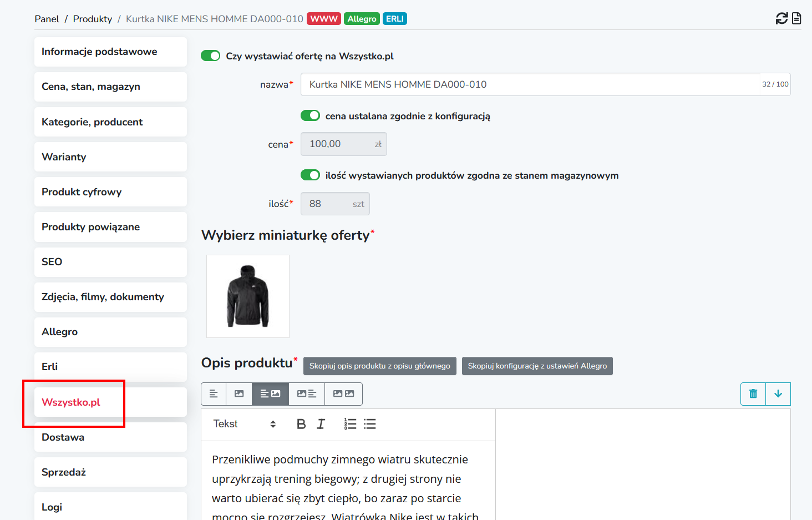Select image-only layout icon in description toolbar
The image size is (812, 520).
tap(239, 394)
